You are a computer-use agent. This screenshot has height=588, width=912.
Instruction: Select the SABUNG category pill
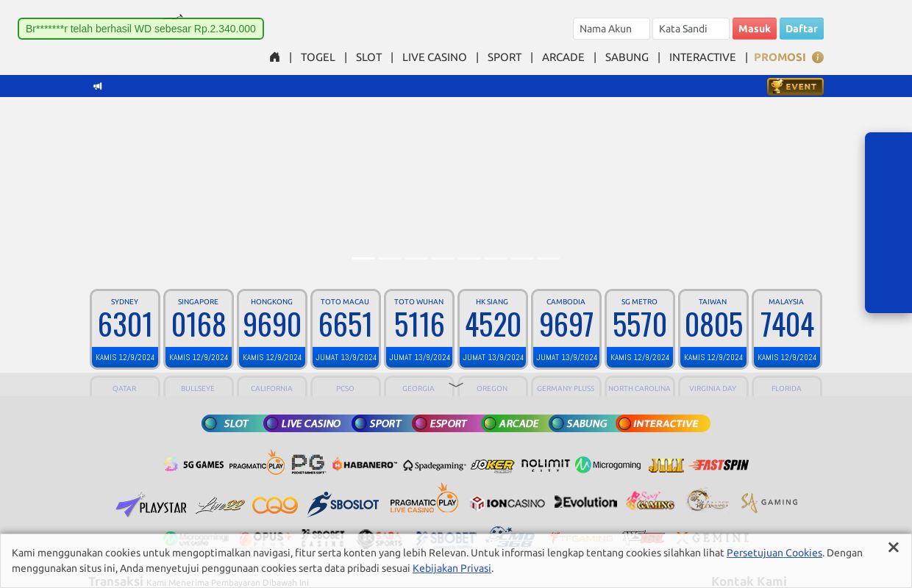(583, 423)
